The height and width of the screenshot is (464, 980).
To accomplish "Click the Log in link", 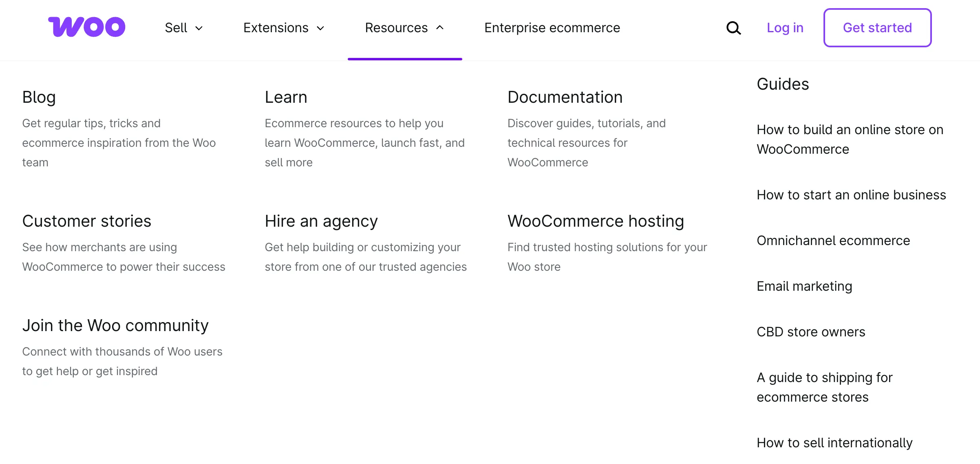I will [785, 28].
